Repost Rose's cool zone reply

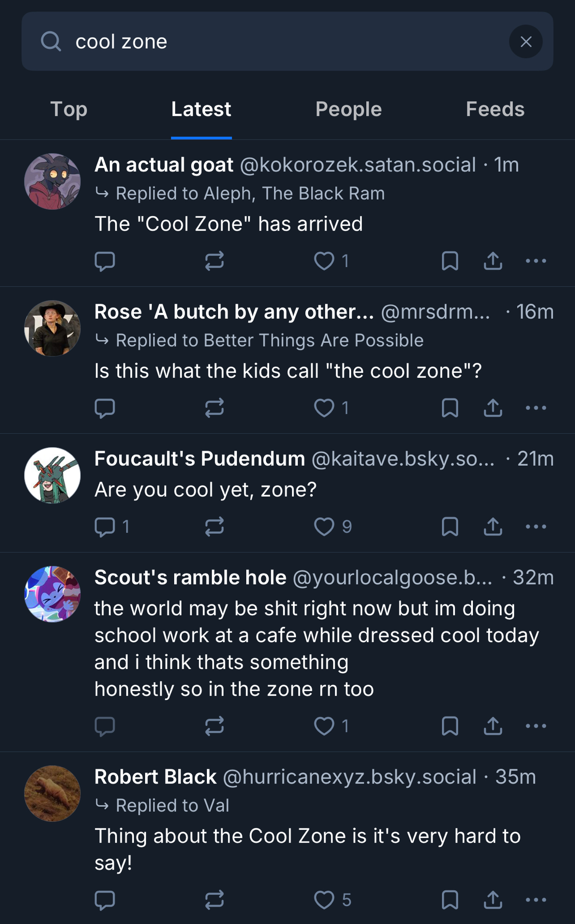click(x=215, y=408)
